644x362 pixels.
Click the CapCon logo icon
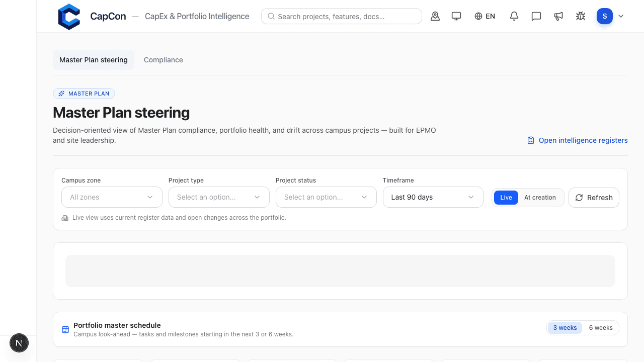point(69,17)
